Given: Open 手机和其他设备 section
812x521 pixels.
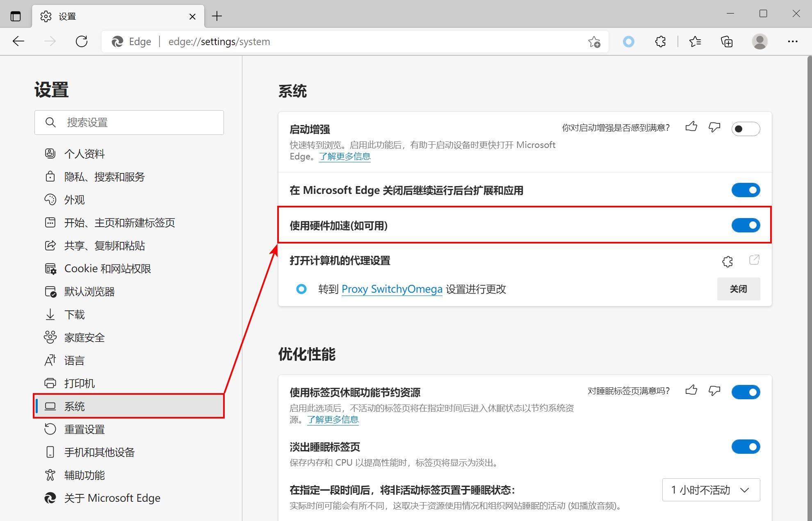Looking at the screenshot, I should (129, 452).
